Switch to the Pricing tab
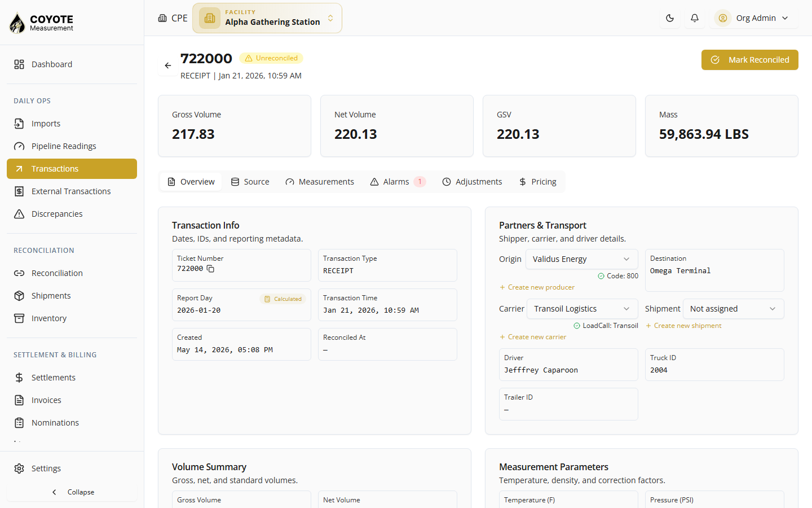 [x=537, y=182]
